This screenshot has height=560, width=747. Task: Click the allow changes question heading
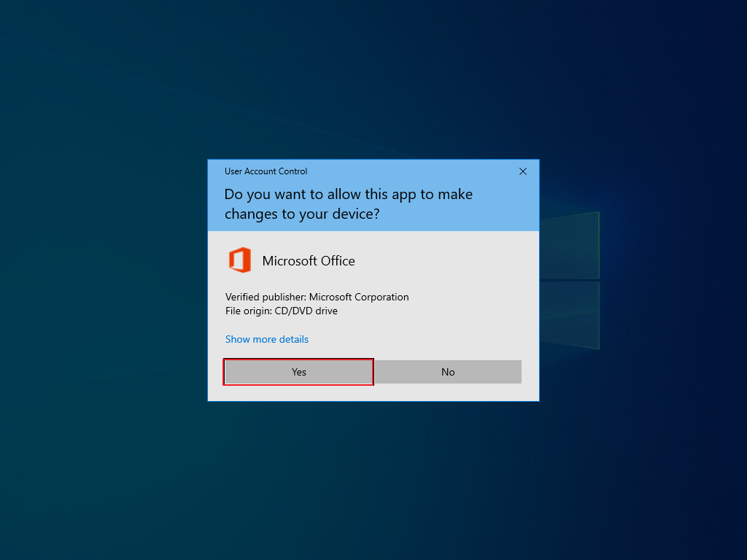click(348, 204)
